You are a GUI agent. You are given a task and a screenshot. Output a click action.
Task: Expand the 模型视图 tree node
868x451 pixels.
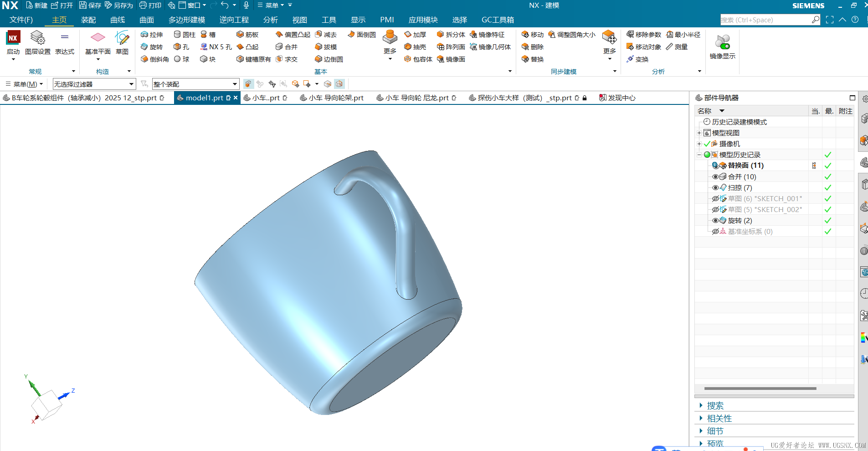click(x=699, y=133)
